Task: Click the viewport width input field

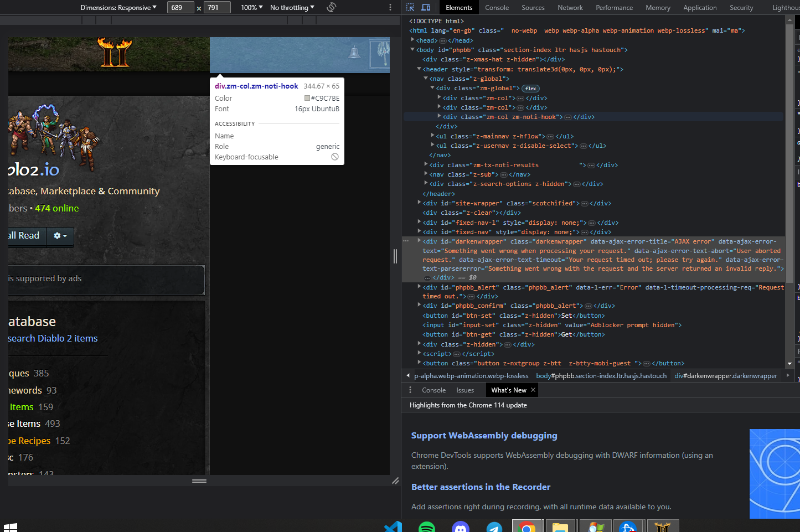Action: tap(180, 8)
